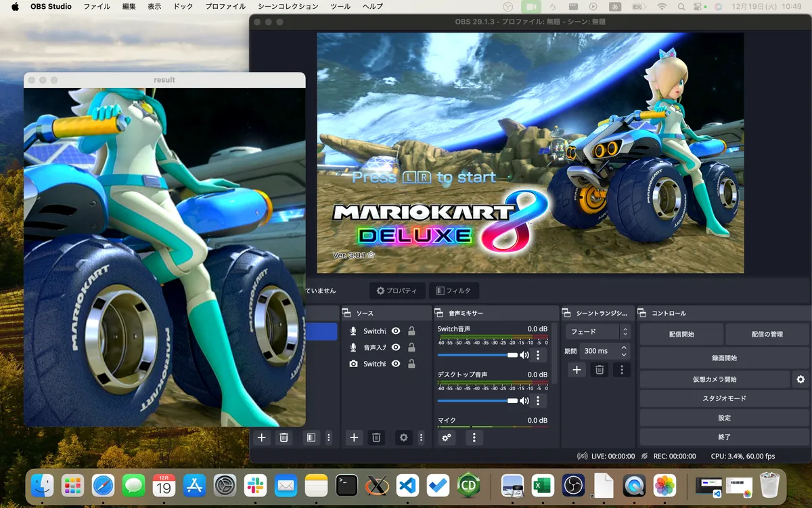Click the add source plus button in ソース panel
Screen dimensions: 812x508
[354, 438]
